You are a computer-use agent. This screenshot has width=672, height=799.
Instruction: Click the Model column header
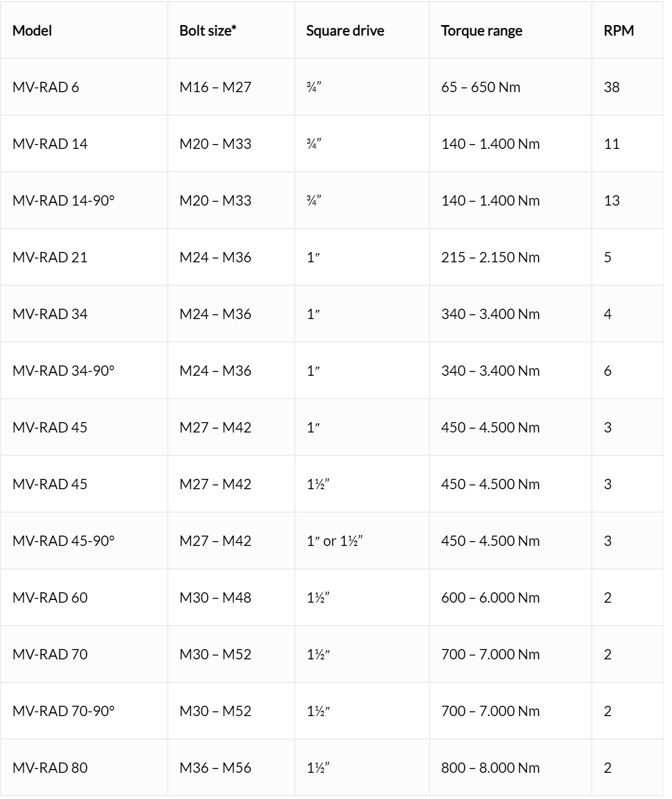84,31
